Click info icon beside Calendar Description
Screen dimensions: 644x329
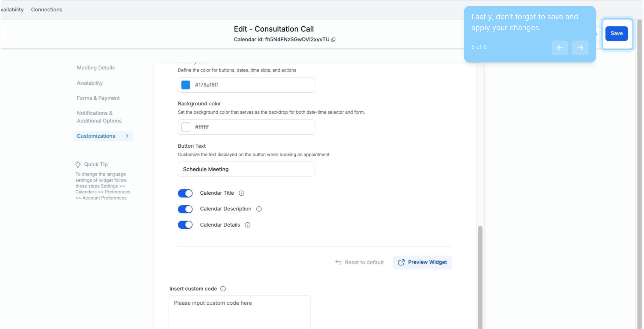[x=259, y=209]
